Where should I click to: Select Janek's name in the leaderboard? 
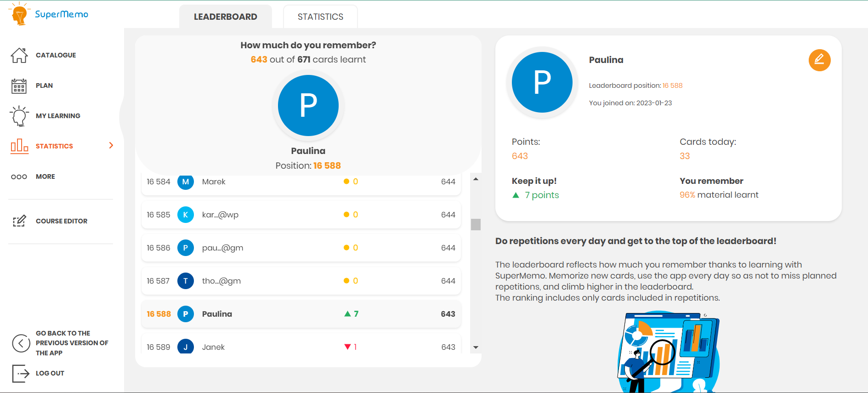pos(213,347)
